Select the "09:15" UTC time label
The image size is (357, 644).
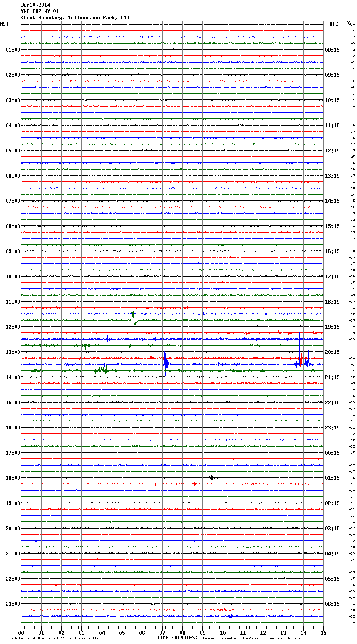coord(332,75)
